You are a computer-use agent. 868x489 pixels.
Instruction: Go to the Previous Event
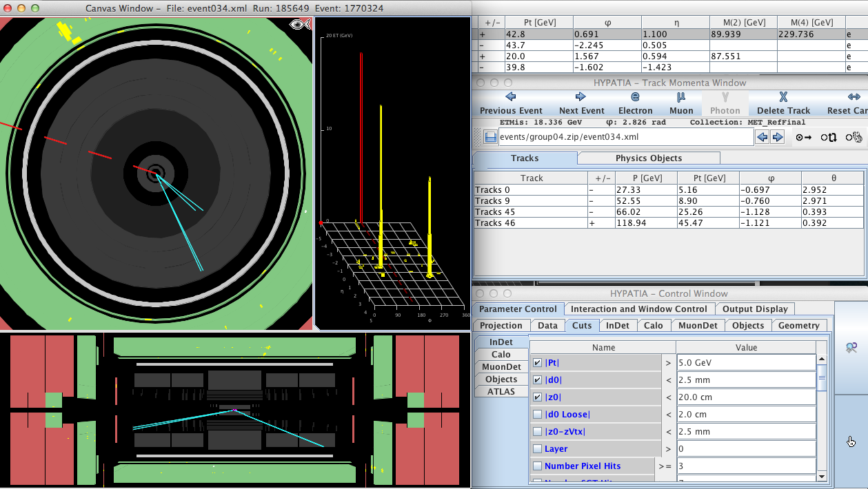tap(511, 103)
